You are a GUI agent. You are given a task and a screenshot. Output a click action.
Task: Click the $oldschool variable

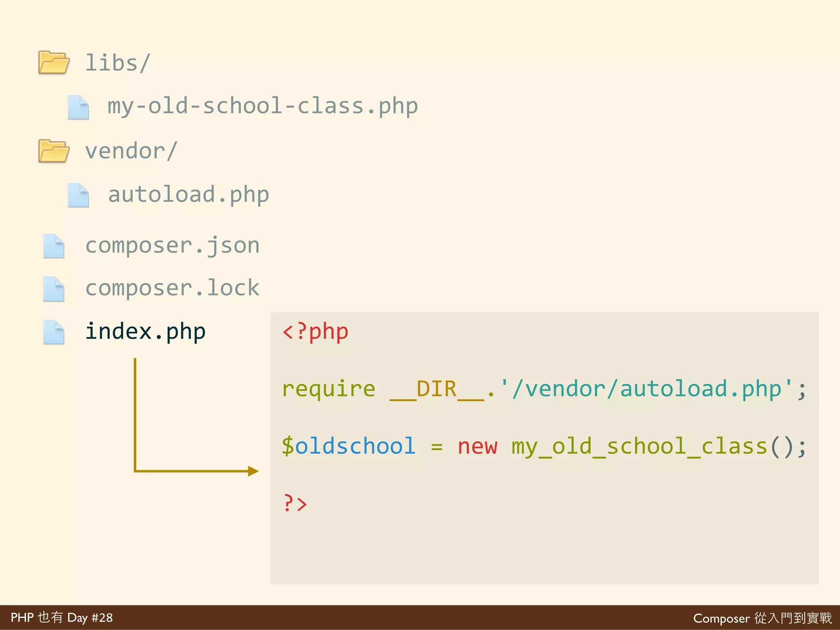(x=349, y=446)
